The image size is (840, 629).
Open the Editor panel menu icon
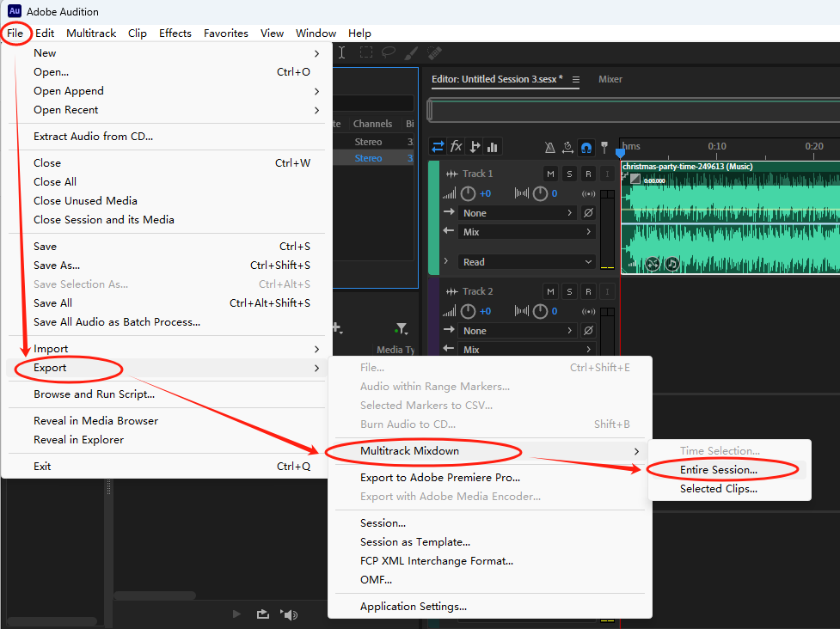tap(576, 80)
